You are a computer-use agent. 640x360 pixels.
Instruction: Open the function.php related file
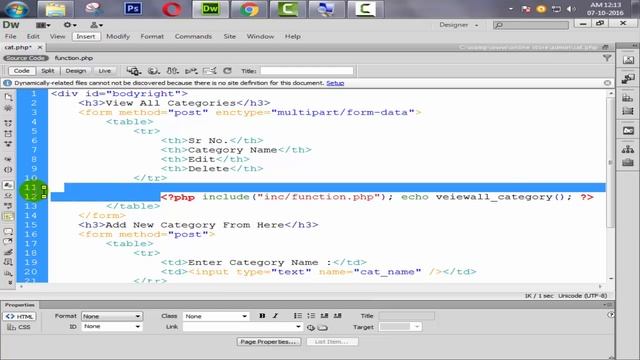click(x=74, y=58)
